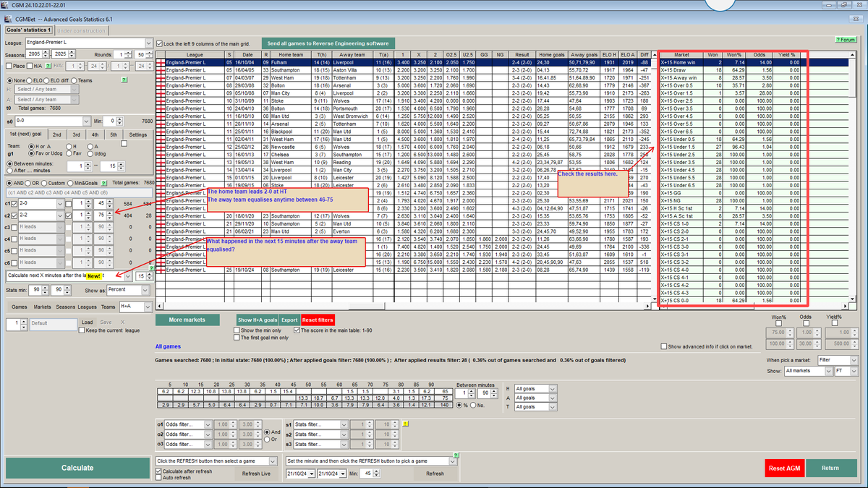Click the Return button
Viewport: 868px width, 488px height.
(830, 468)
